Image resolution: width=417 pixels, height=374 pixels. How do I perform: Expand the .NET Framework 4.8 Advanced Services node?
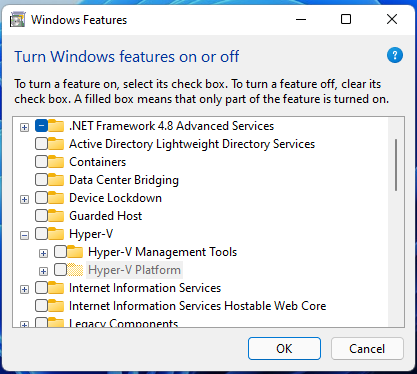tap(24, 127)
